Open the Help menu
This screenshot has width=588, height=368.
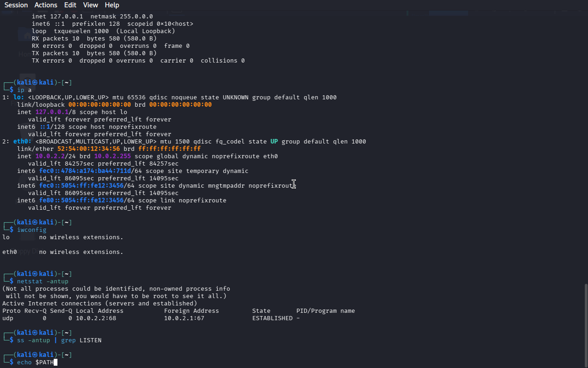coord(112,5)
